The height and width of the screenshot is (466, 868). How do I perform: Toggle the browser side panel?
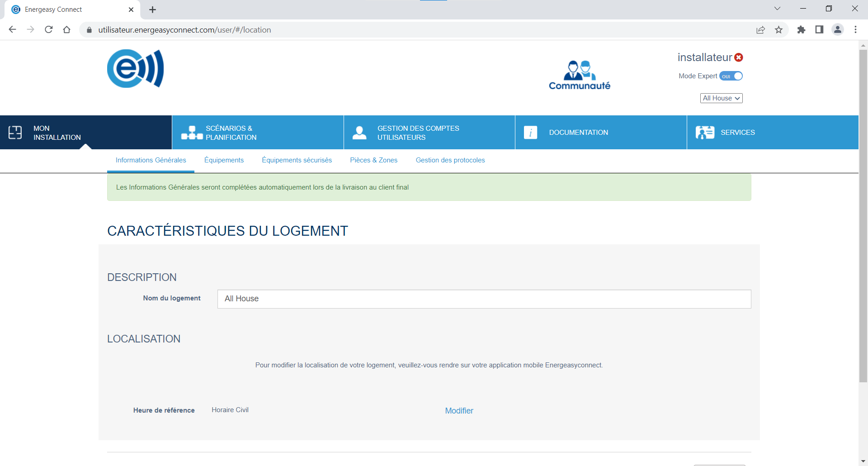(819, 30)
